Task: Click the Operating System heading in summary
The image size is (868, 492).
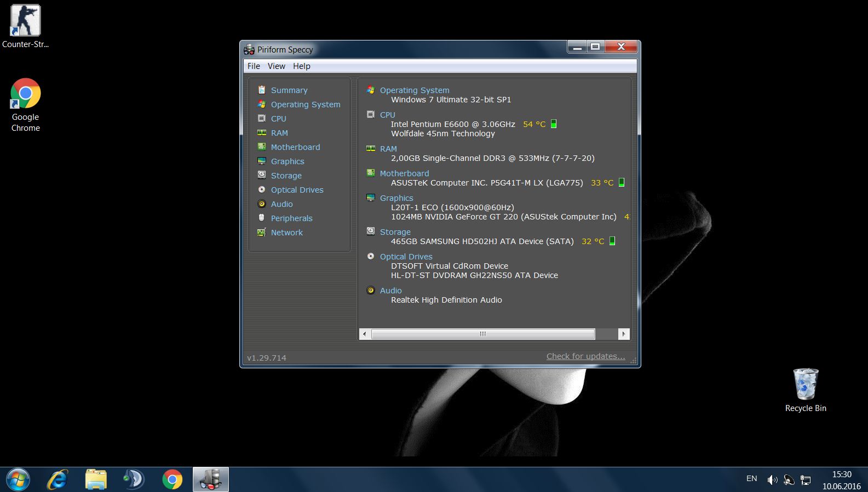Action: (x=414, y=90)
